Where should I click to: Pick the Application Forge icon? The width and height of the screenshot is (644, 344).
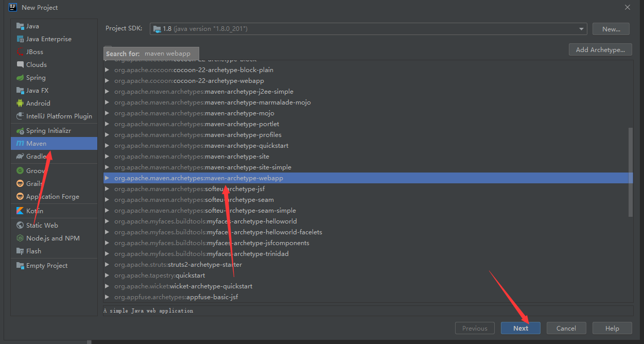click(x=20, y=197)
